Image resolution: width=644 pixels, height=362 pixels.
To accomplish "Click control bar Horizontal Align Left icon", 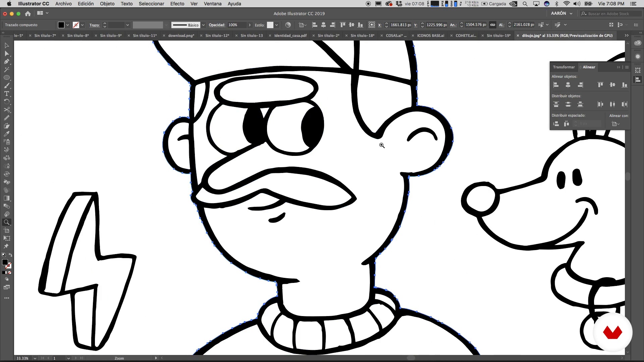I will click(x=315, y=25).
